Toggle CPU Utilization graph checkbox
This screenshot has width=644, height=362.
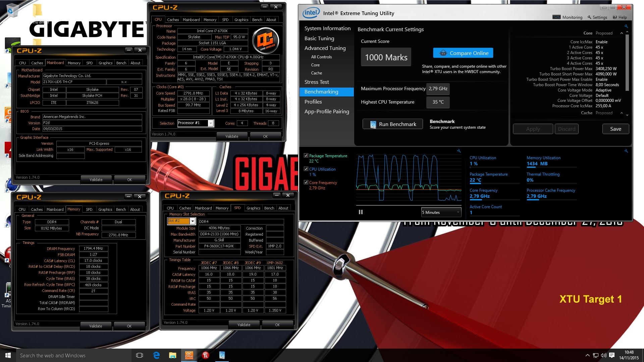[306, 169]
